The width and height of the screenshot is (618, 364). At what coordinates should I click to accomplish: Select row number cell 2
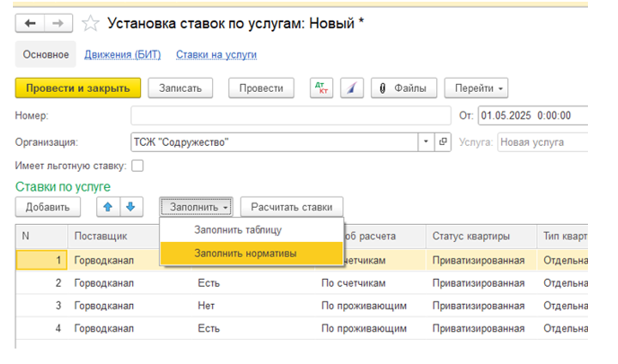[x=41, y=282]
